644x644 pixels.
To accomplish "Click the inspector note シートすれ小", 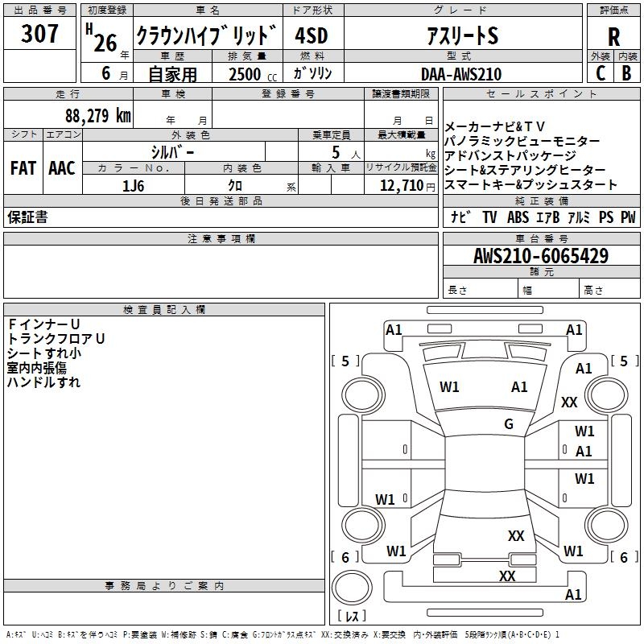I will tap(44, 353).
